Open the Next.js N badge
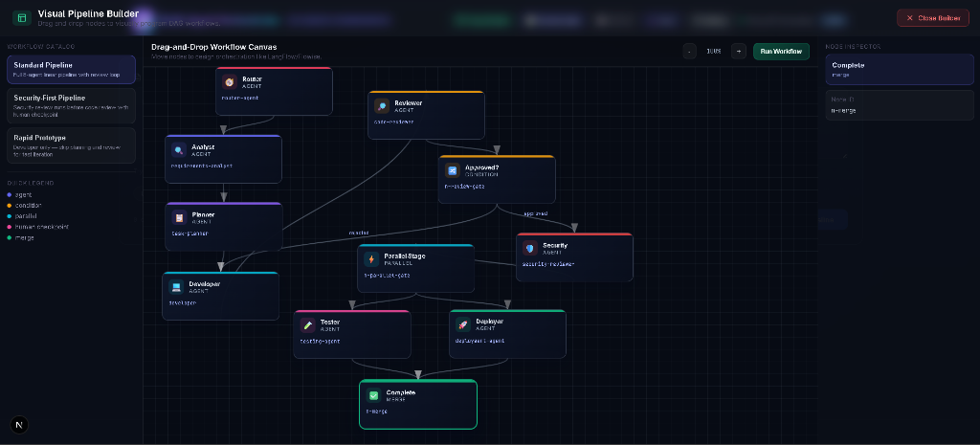980x445 pixels. pos(19,425)
